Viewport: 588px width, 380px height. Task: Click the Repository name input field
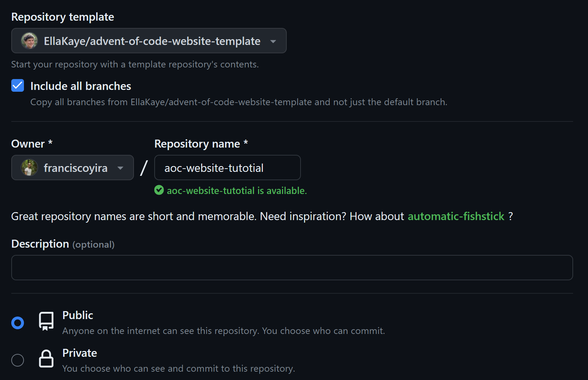227,168
